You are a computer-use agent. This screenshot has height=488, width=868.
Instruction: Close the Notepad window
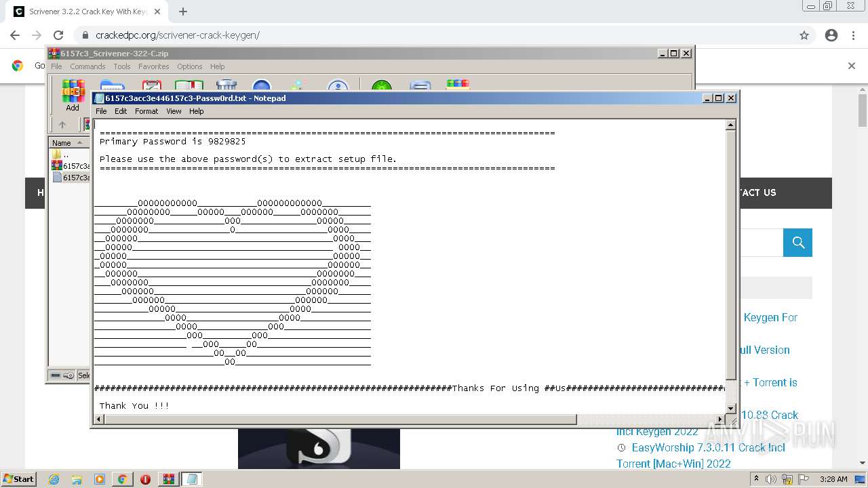click(731, 98)
